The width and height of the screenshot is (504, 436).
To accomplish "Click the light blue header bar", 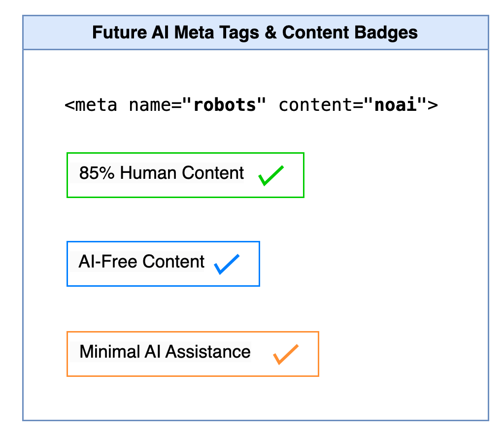I will tap(256, 33).
